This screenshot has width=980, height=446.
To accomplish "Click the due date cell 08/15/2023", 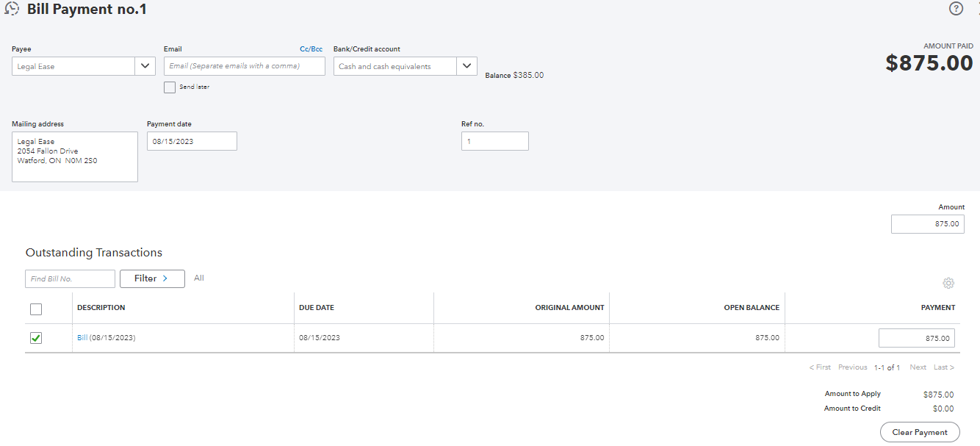I will pos(320,338).
